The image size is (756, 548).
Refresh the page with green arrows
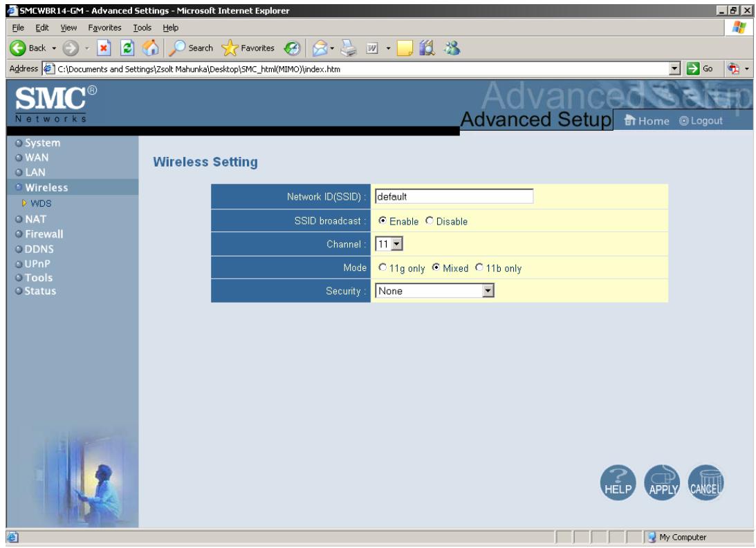[127, 48]
